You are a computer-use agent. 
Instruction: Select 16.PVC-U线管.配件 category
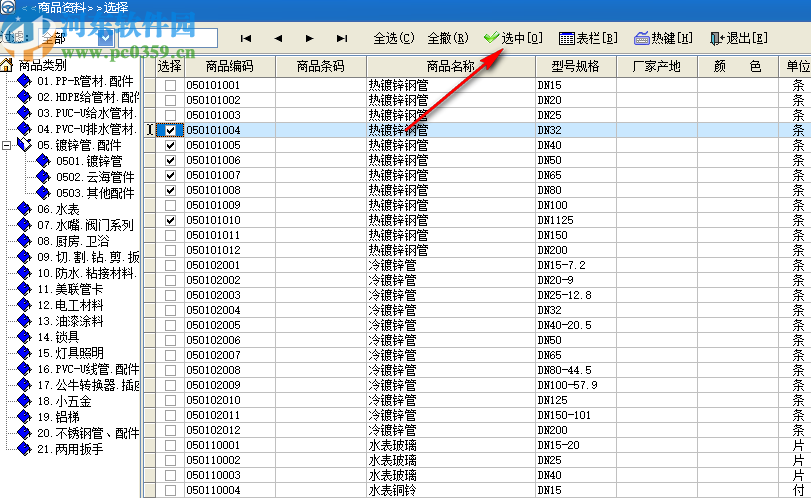(x=88, y=369)
